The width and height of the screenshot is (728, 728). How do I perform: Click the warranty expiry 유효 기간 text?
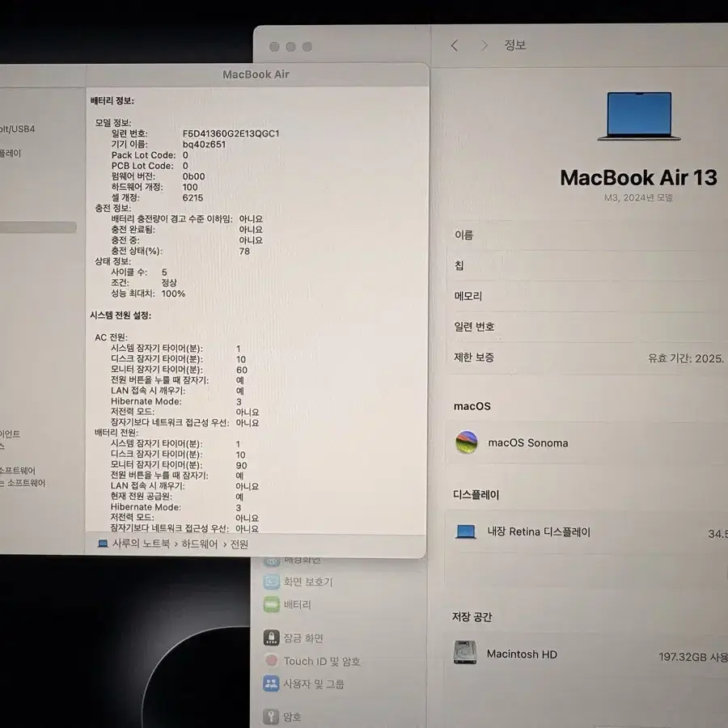(x=687, y=358)
